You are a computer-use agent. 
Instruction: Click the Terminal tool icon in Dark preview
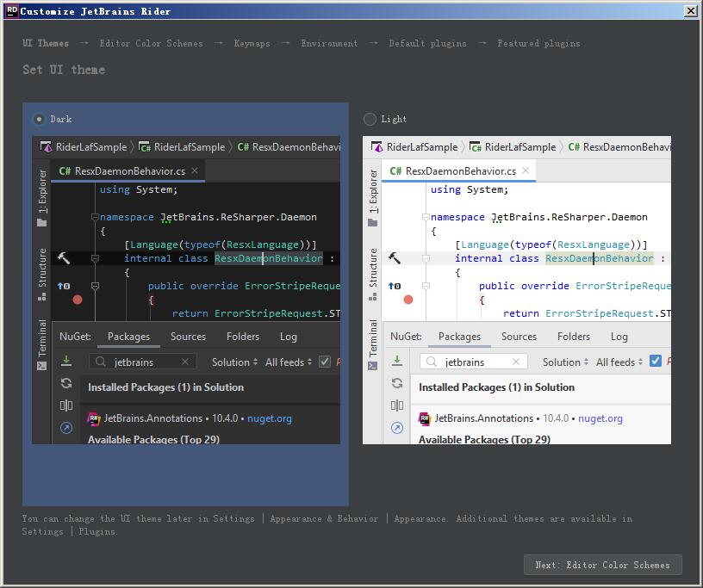point(41,366)
